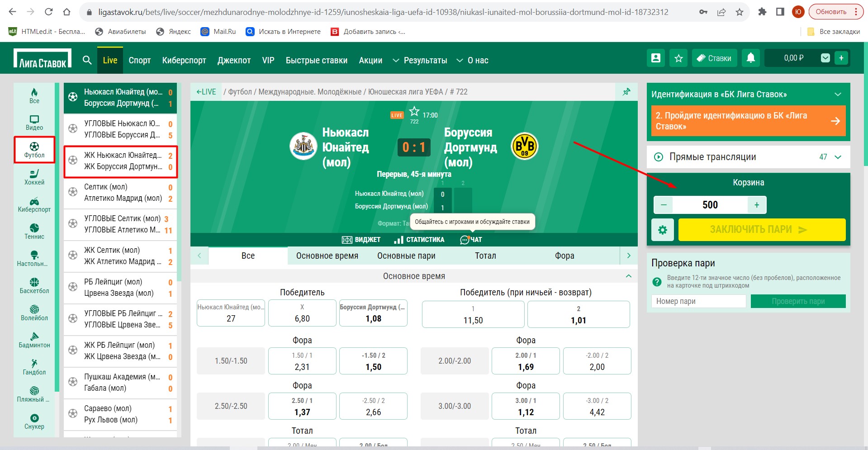This screenshot has height=450, width=868.
Task: Select Hockey in the sports sidebar
Action: click(34, 177)
